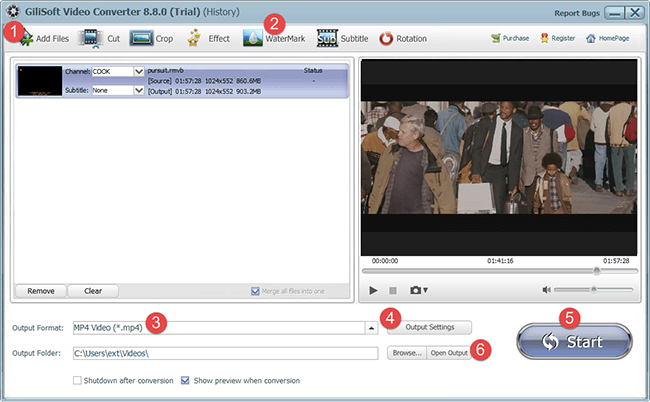This screenshot has width=650, height=402.
Task: Expand the Channel COOK dropdown
Action: tap(139, 72)
